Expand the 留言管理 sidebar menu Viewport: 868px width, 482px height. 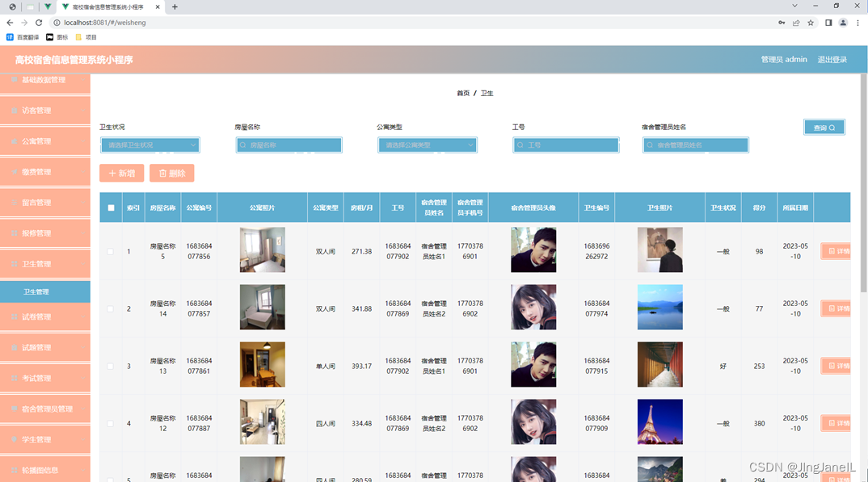[x=44, y=203]
